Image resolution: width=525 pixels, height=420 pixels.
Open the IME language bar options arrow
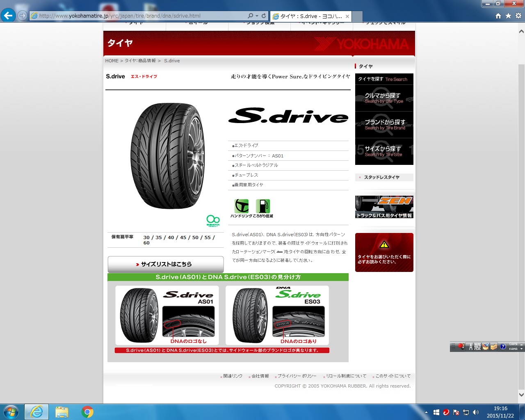522,349
